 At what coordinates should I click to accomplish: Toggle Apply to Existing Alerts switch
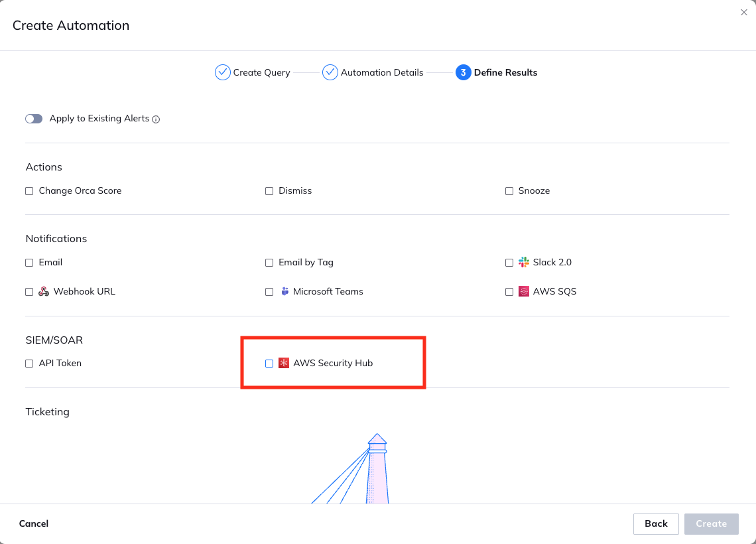[x=34, y=119]
